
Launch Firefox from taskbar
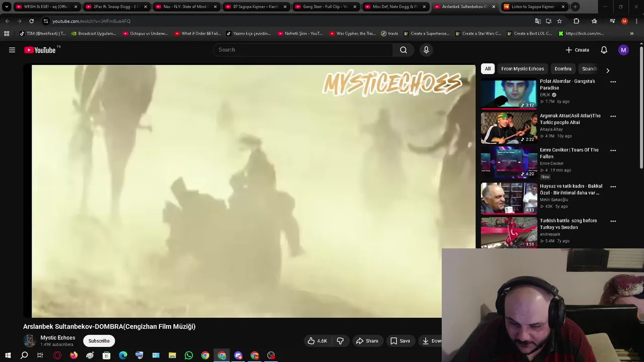point(73,355)
